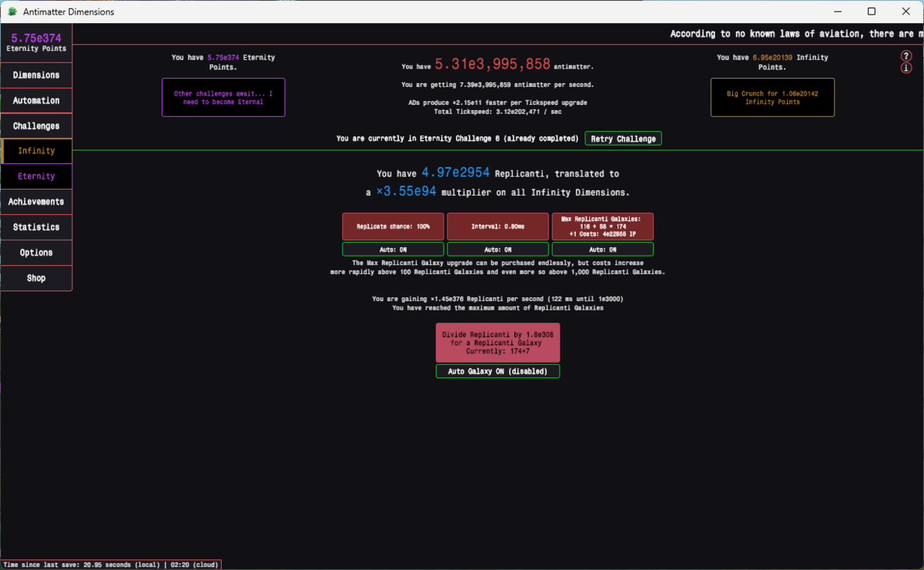Image resolution: width=924 pixels, height=570 pixels.
Task: Go to the Statistics tab
Action: [x=36, y=227]
